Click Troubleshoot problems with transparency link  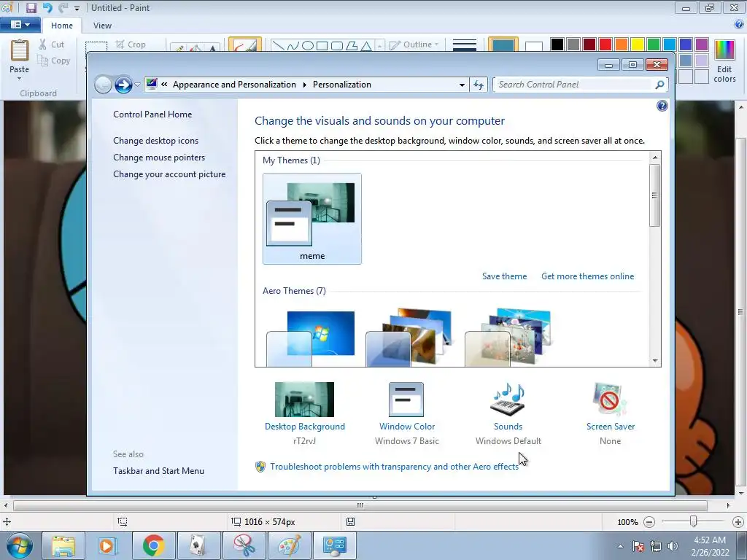[x=394, y=467]
